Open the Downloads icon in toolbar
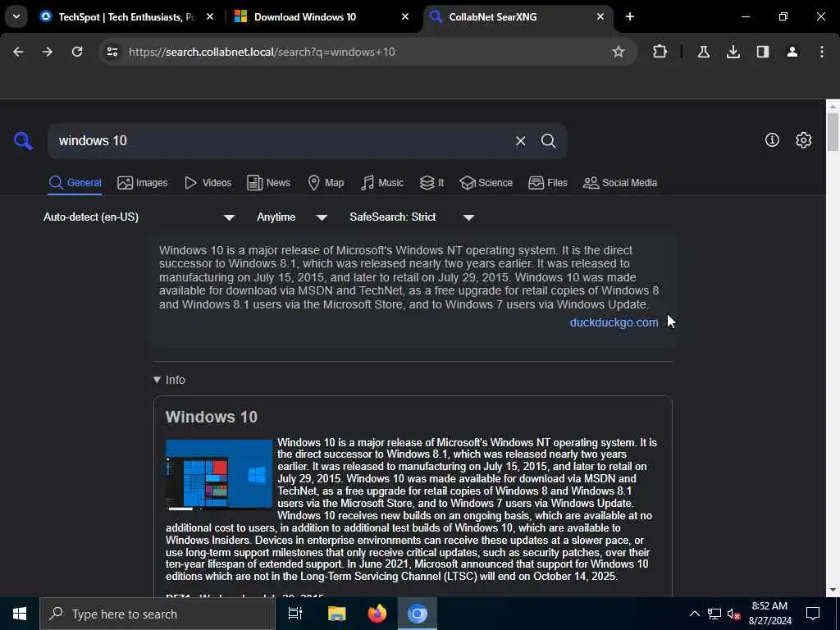Screen dimensions: 840x630 [x=733, y=52]
